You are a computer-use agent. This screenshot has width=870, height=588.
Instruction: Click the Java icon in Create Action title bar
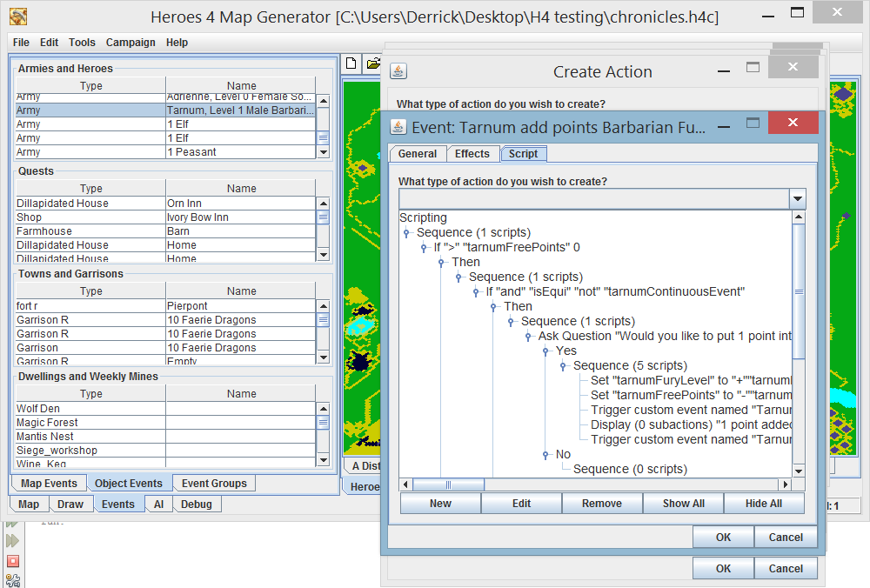click(x=398, y=71)
